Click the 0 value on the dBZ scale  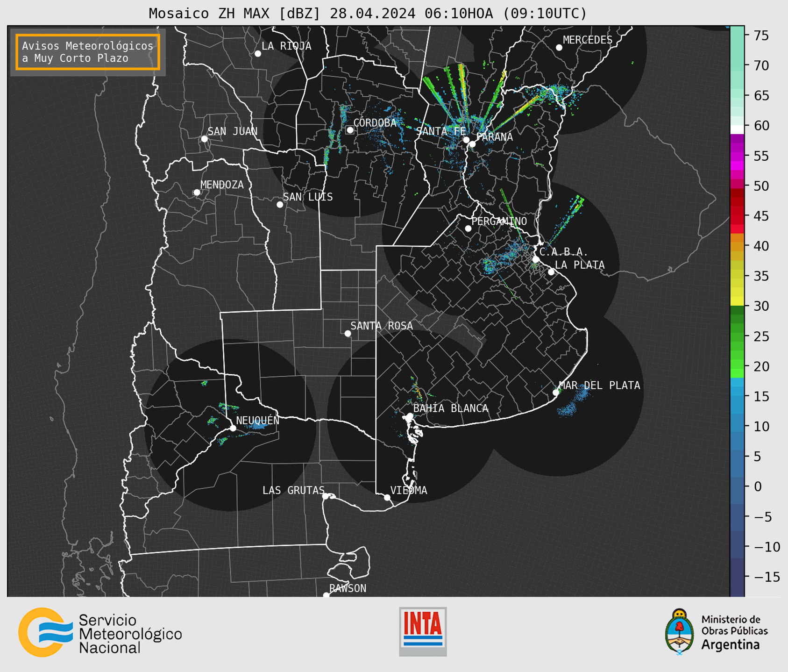pos(758,486)
